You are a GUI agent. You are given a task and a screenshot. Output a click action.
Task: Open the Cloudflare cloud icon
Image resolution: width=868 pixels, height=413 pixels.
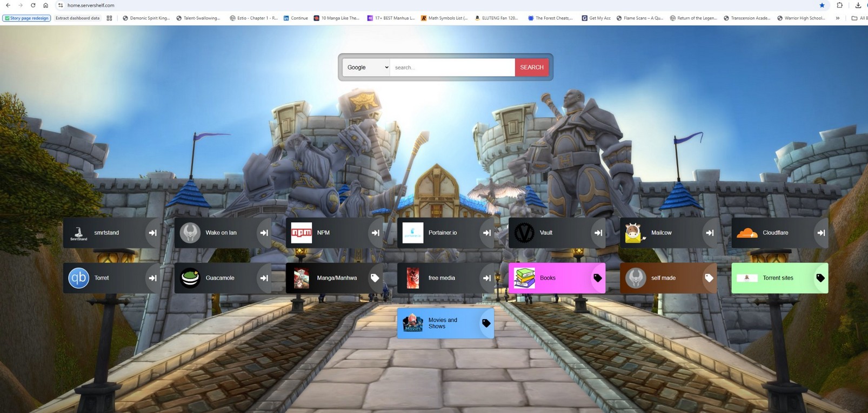click(747, 233)
